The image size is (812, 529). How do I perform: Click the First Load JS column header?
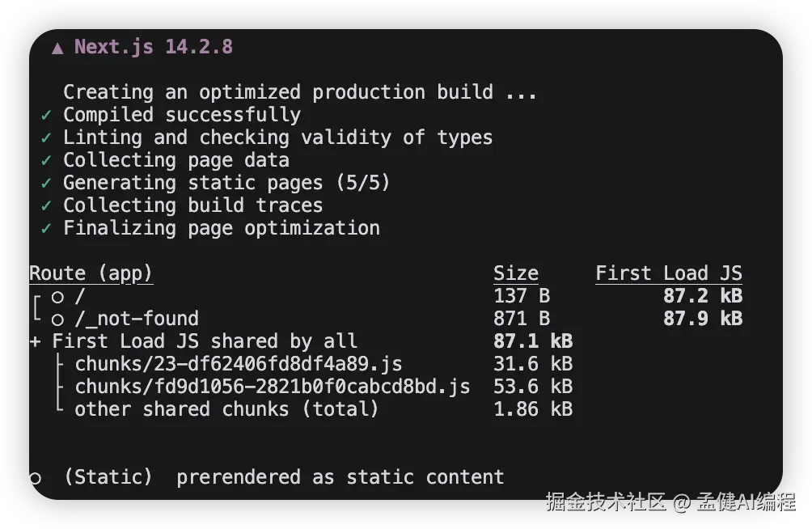coord(668,273)
